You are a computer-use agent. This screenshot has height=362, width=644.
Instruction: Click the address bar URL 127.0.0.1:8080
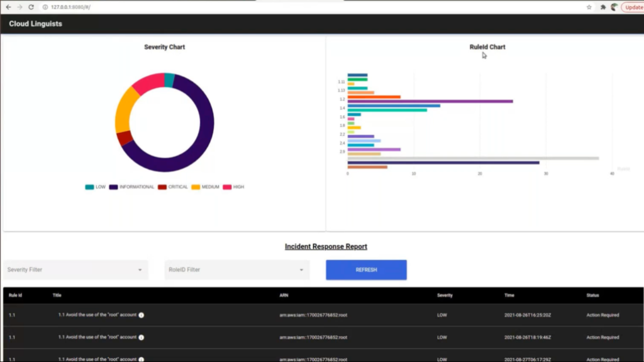[70, 7]
